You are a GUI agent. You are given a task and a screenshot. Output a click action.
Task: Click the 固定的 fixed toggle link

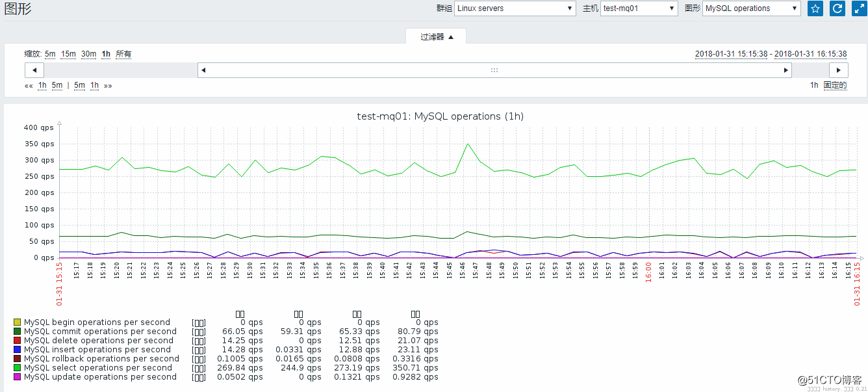pos(835,85)
